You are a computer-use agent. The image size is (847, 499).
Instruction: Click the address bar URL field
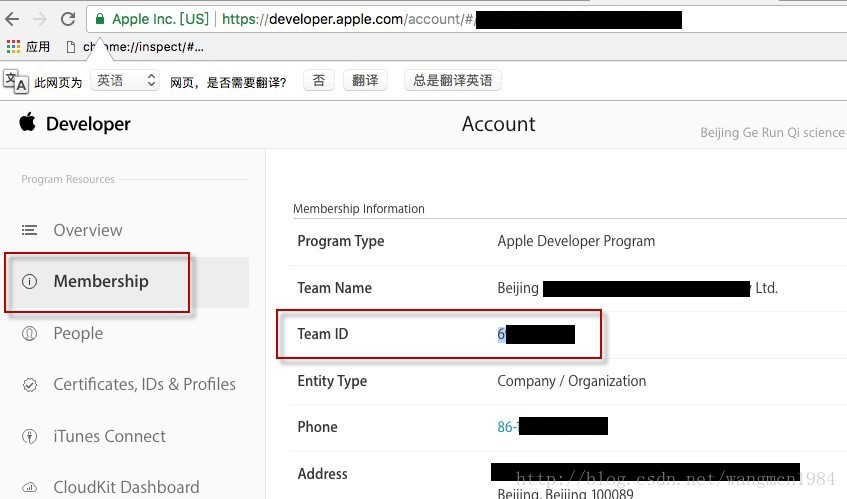[x=467, y=19]
